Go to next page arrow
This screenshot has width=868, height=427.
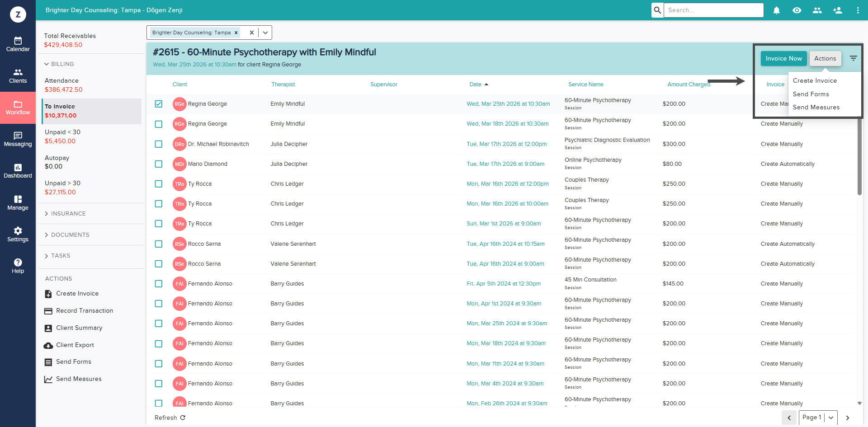point(848,418)
